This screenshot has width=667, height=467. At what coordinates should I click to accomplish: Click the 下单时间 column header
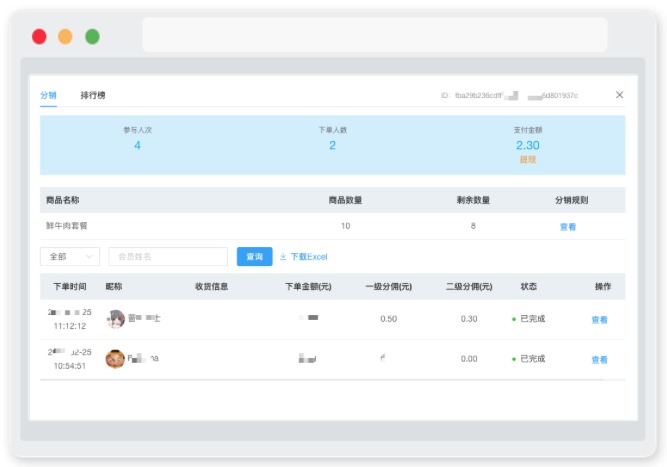pos(70,287)
